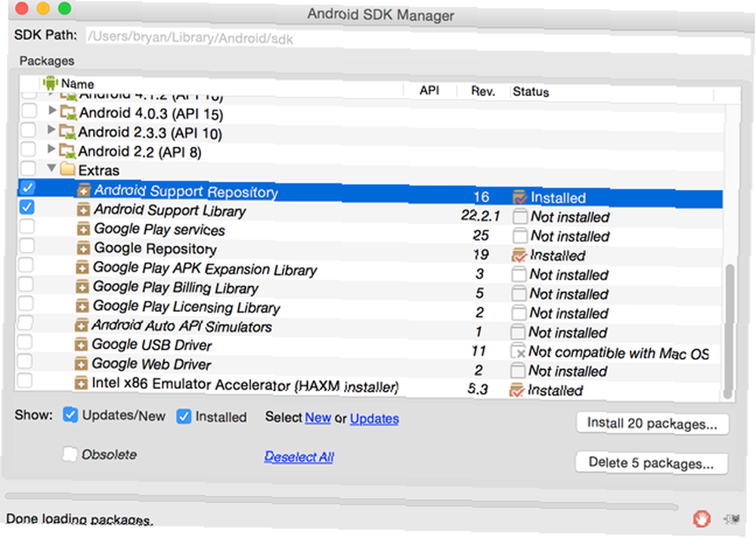Screen dimensions: 756x538
Task: Click the Google Play Billing Library package icon
Action: tap(82, 287)
